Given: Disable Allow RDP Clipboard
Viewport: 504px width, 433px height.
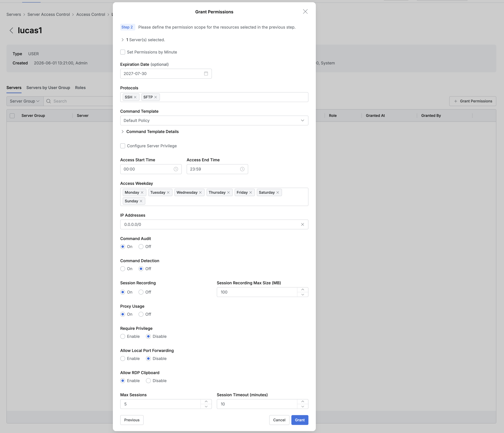Looking at the screenshot, I should (148, 381).
